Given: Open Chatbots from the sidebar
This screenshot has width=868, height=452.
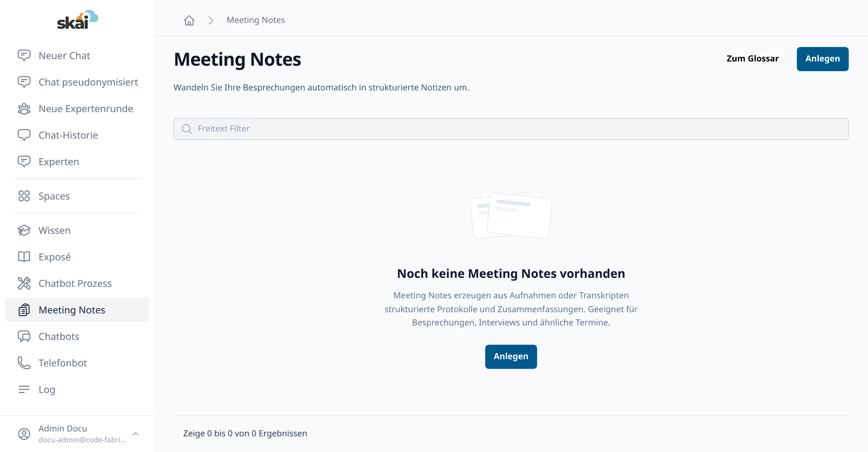Looking at the screenshot, I should (77, 337).
